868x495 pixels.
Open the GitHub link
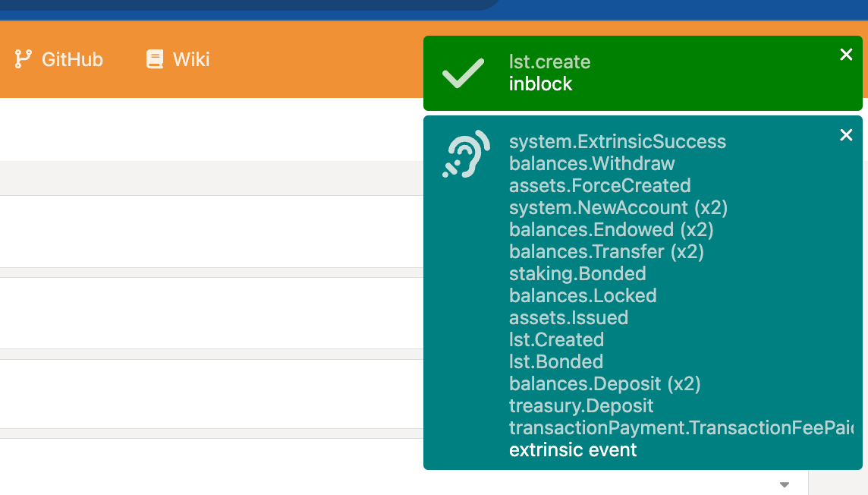(x=72, y=59)
